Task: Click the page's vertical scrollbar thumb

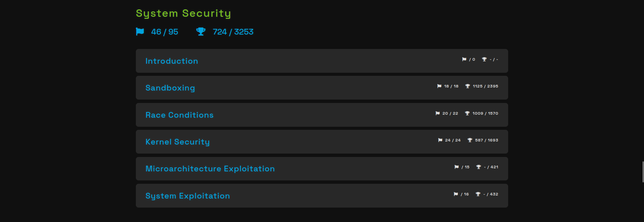Action: pyautogui.click(x=643, y=172)
